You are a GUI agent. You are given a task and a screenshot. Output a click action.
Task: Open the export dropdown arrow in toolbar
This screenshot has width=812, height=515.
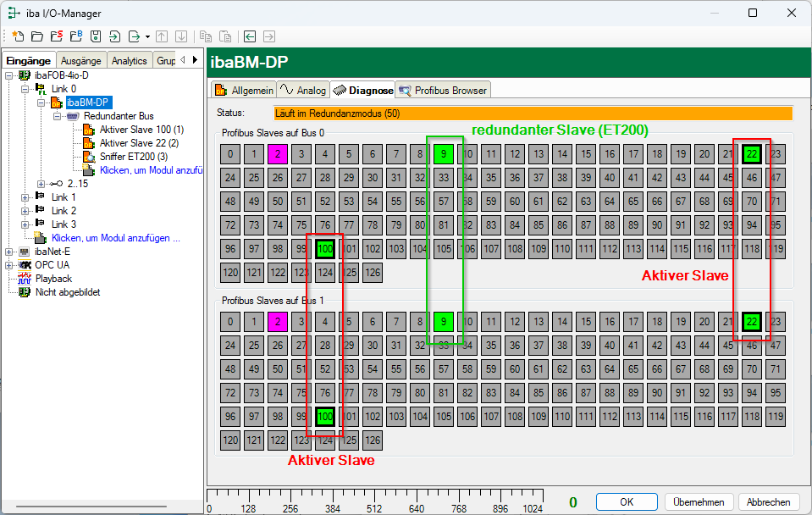(x=147, y=36)
